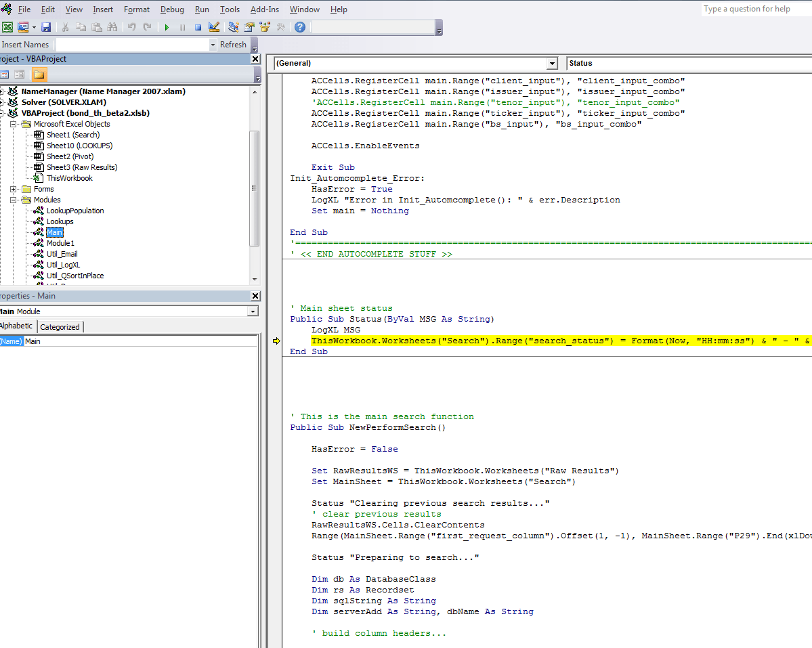Image resolution: width=812 pixels, height=648 pixels.
Task: Toggle Folders view in the Project Explorer
Action: point(39,73)
